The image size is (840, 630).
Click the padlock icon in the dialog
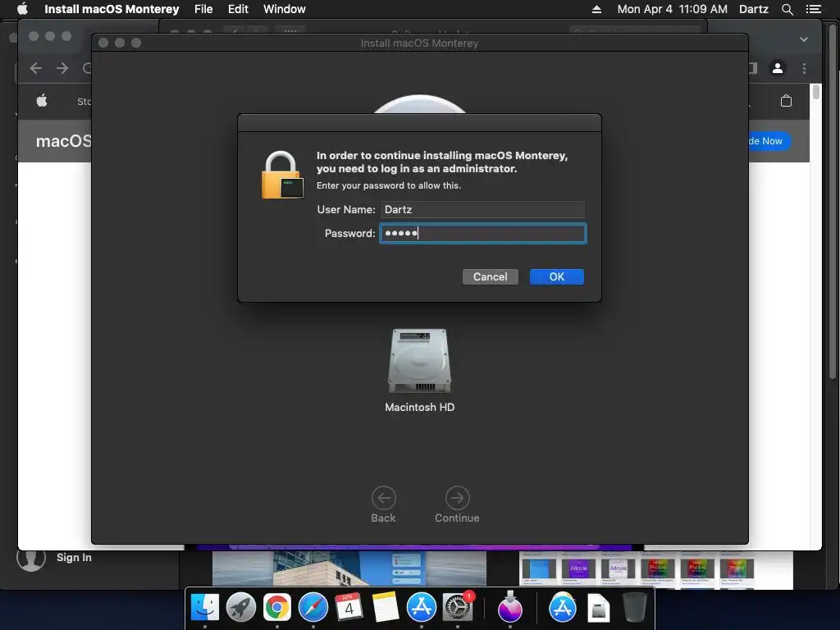coord(282,176)
